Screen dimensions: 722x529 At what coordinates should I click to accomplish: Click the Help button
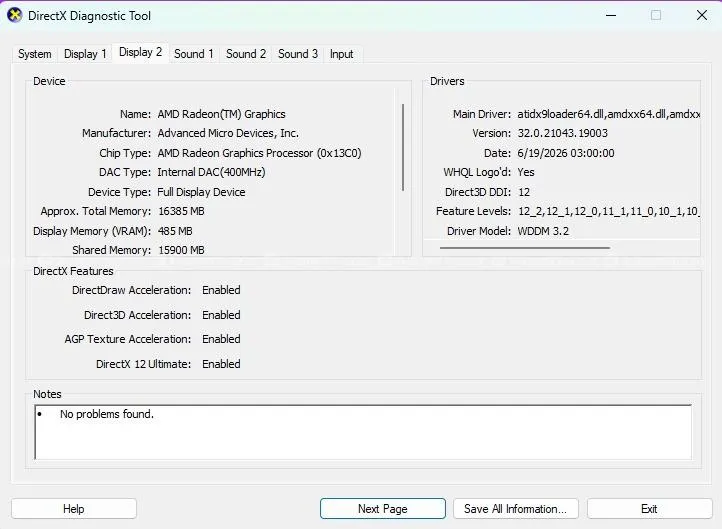(74, 509)
